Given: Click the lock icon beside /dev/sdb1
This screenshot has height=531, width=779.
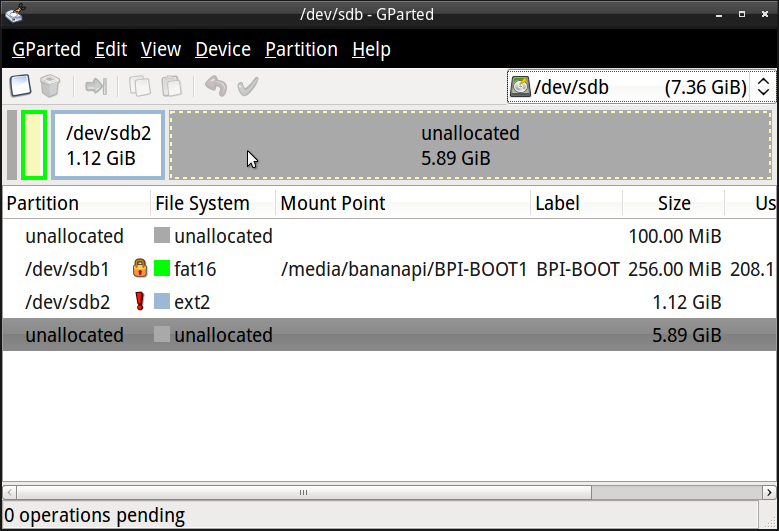Looking at the screenshot, I should pyautogui.click(x=140, y=269).
